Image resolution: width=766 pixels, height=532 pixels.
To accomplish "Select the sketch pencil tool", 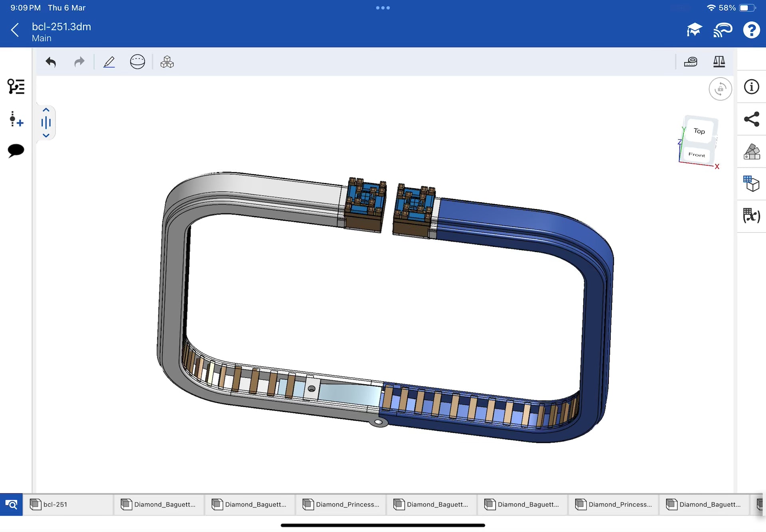I will click(x=109, y=62).
